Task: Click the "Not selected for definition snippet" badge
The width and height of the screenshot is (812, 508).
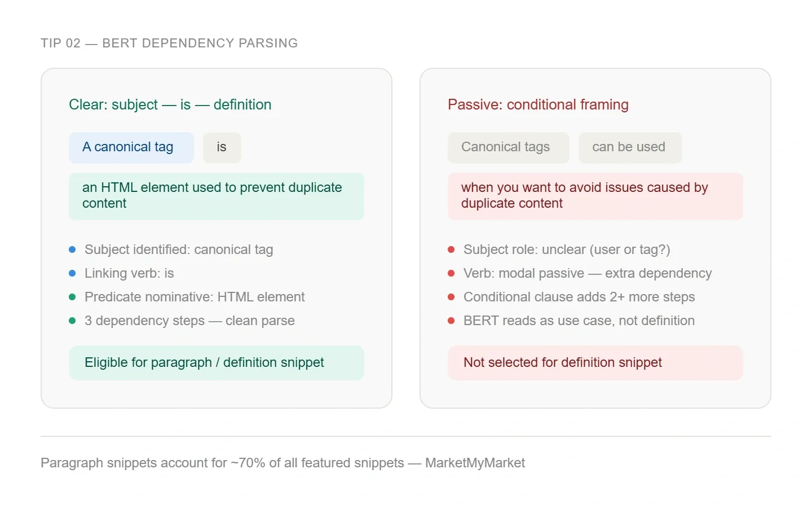Action: coord(595,362)
